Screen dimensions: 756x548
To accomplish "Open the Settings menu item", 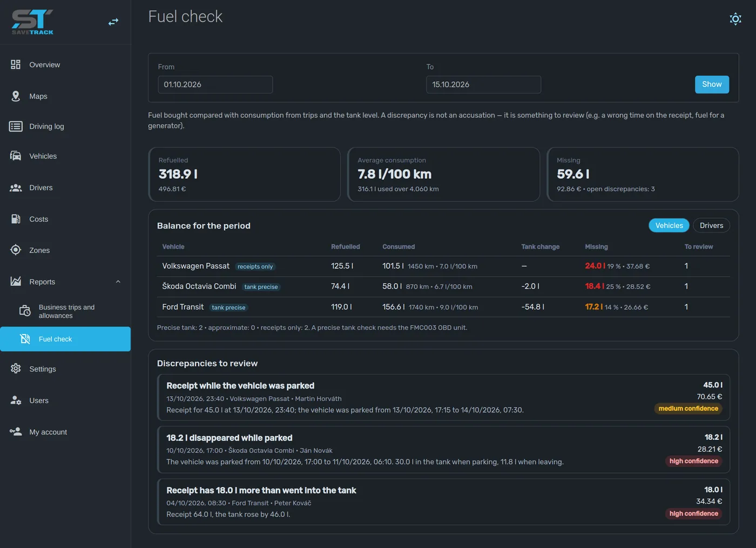I will point(65,369).
